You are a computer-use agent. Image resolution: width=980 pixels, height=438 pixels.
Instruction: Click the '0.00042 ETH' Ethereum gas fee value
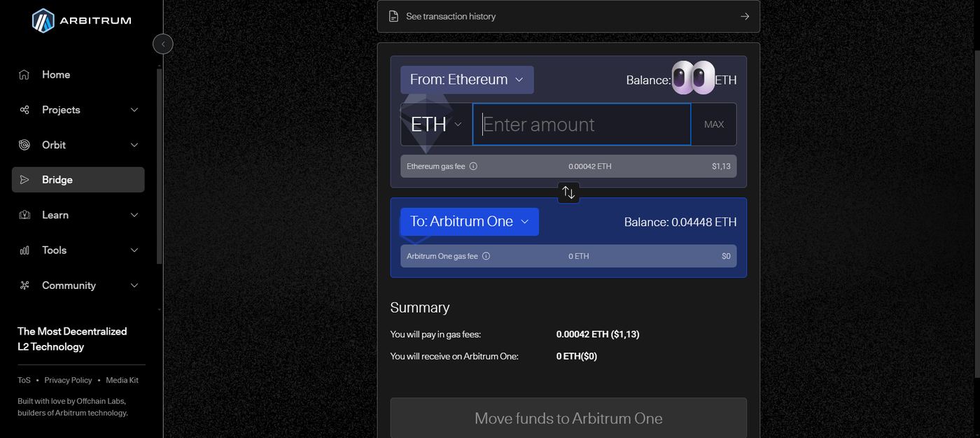[x=590, y=167]
